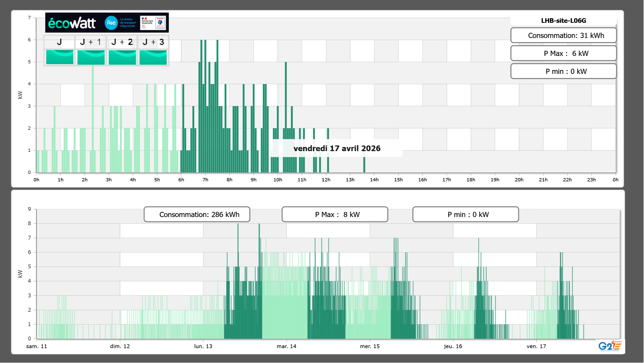Select the J + 2 forecast tab
Viewport: 644px width, 363px height.
[122, 42]
